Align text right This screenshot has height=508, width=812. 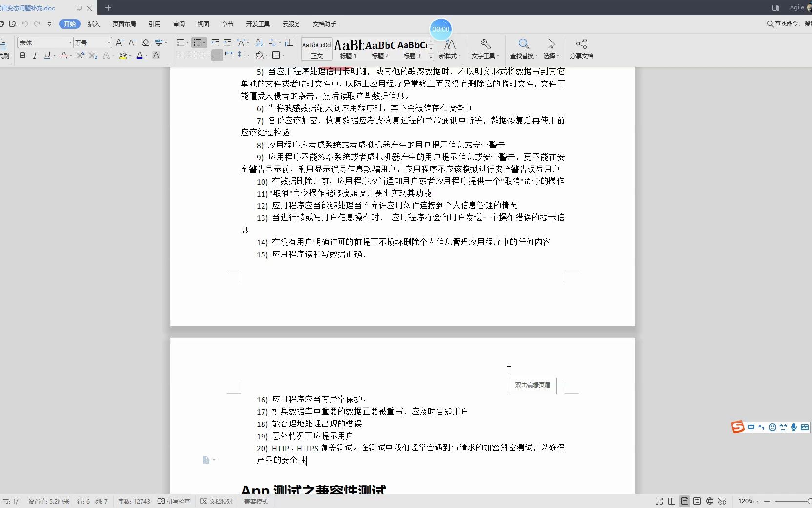coord(205,56)
